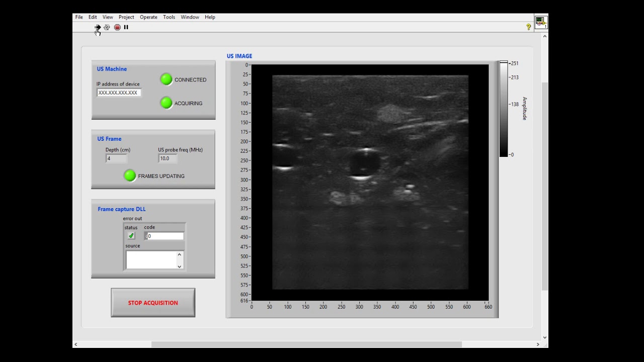
Task: Click the error code numeric field
Action: coord(166,236)
